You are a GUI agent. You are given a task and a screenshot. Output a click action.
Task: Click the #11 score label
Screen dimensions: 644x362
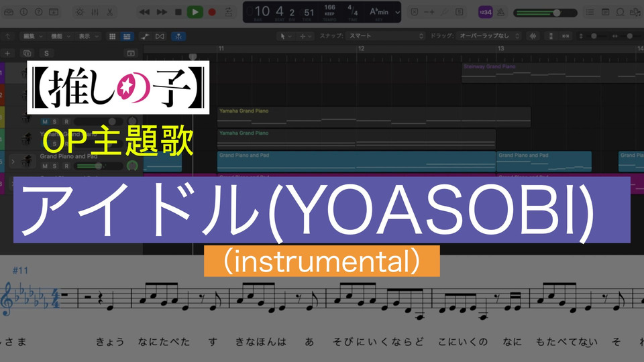[20, 270]
